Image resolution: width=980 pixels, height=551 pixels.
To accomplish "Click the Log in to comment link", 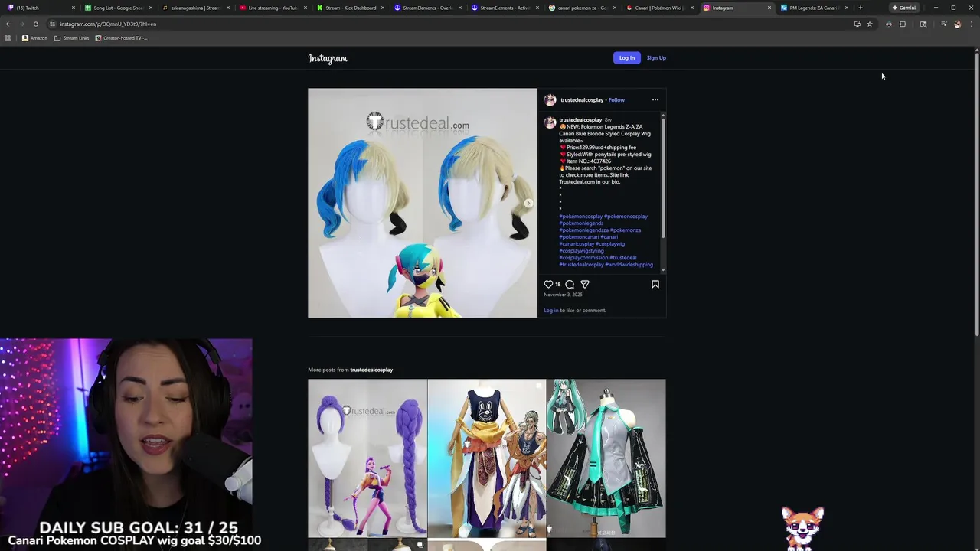I will 550,311.
